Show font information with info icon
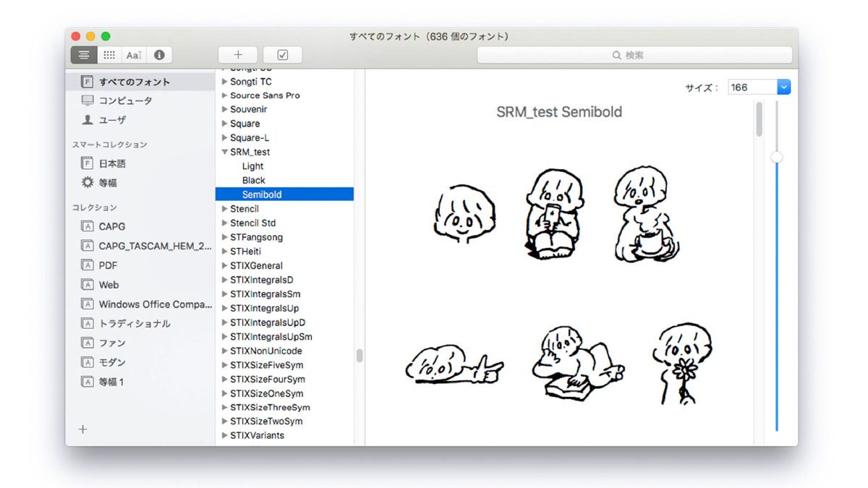This screenshot has width=868, height=488. (159, 55)
